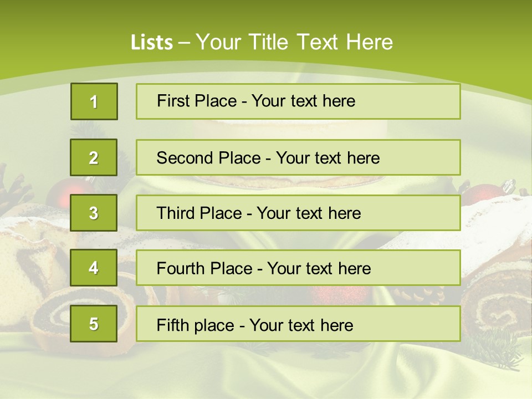Screen dimensions: 532x399
Task: Click the words Fourth Place
Action: [203, 269]
